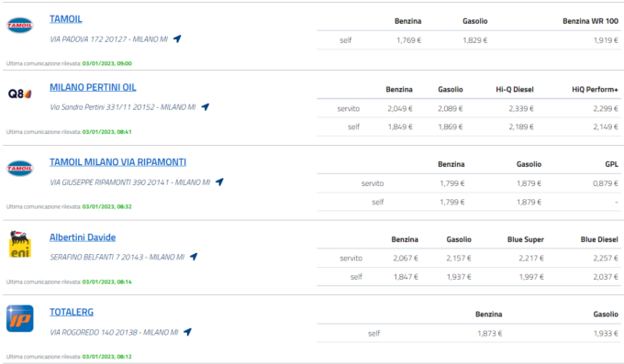
Task: Click the navigation arrow next to Via Rogoredo
Action: coord(187,332)
